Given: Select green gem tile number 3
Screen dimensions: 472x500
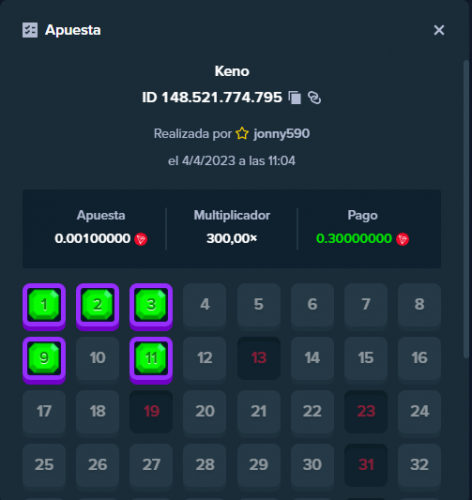Looking at the screenshot, I should (x=151, y=307).
